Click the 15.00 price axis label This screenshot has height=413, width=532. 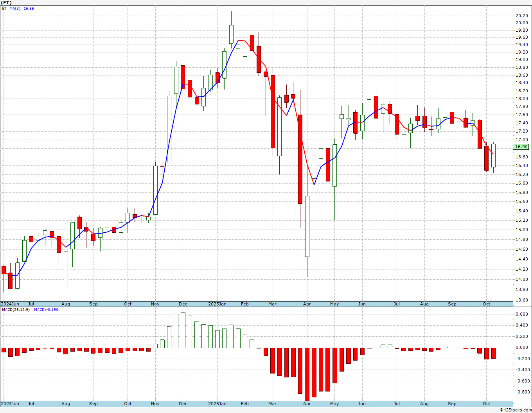[x=521, y=230]
